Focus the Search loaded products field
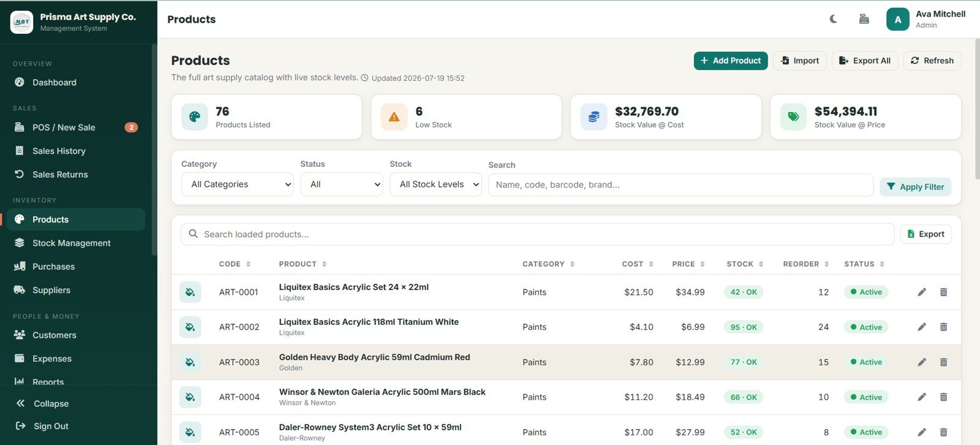 (538, 234)
